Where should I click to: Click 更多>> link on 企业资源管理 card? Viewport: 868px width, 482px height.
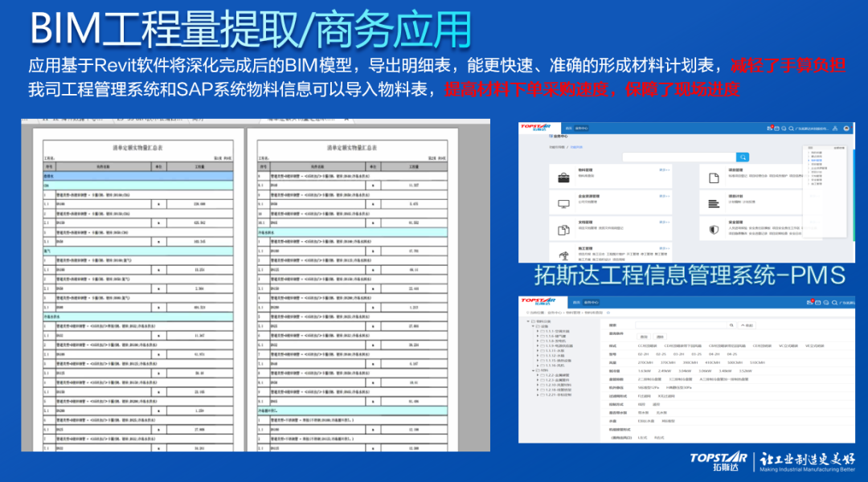point(665,196)
